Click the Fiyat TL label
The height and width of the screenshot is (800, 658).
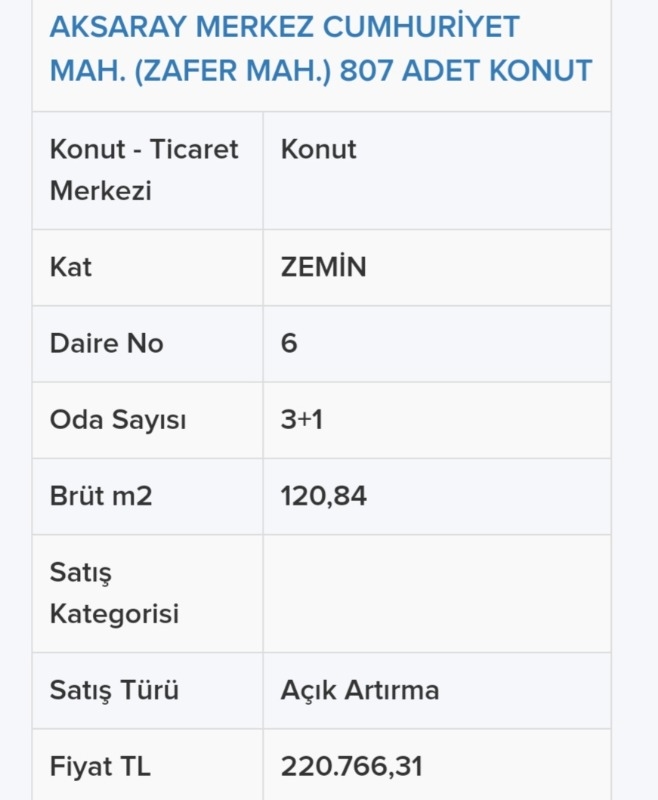tap(100, 766)
